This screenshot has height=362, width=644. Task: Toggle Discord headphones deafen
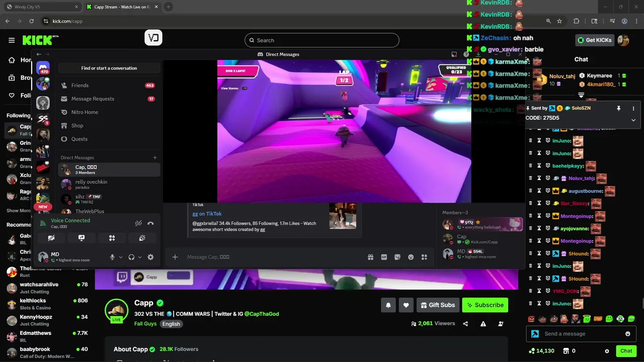131,257
